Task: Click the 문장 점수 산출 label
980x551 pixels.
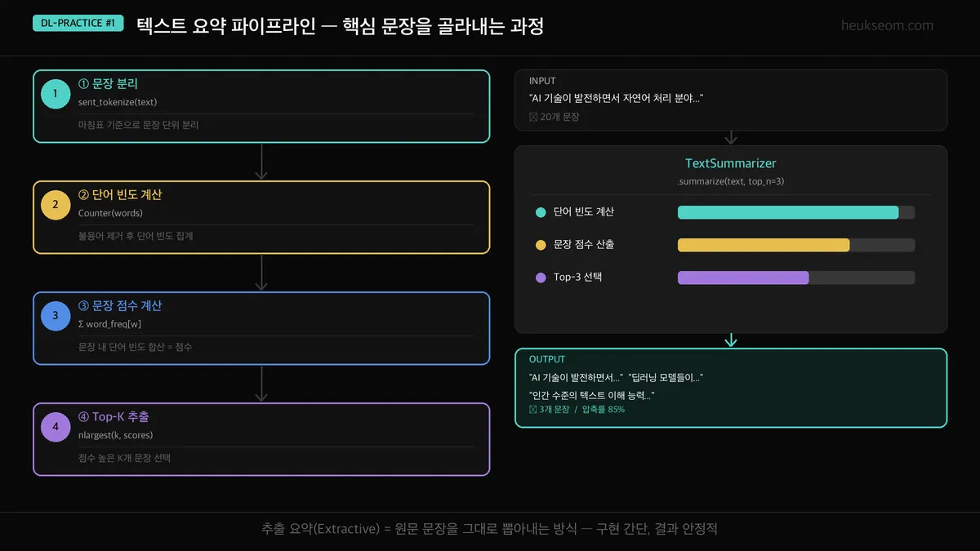Action: pyautogui.click(x=584, y=245)
